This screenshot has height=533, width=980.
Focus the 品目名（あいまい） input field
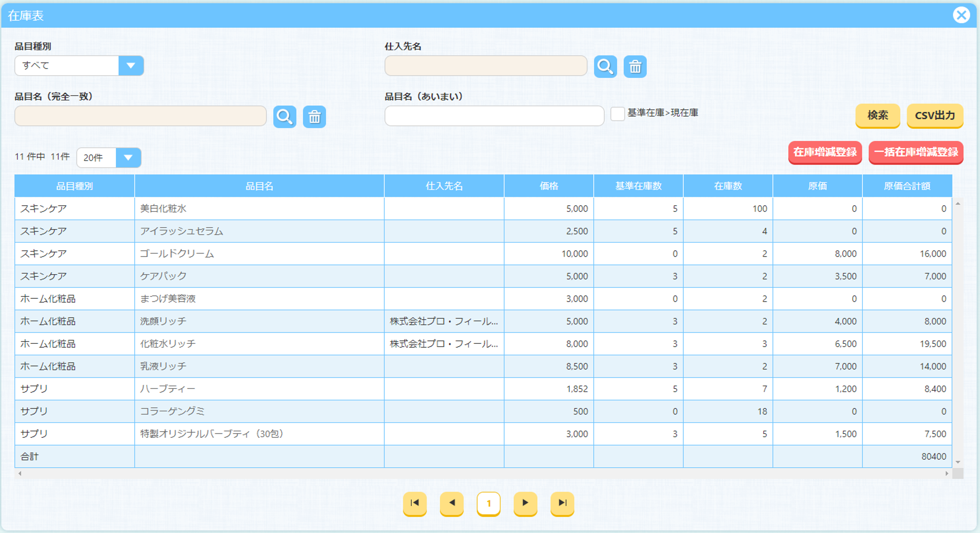click(x=494, y=116)
